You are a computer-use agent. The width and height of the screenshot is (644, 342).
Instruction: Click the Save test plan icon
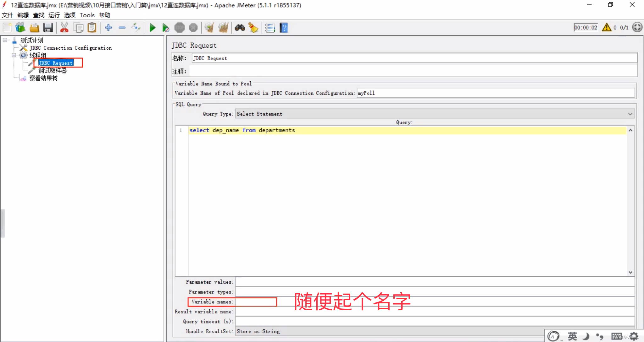coord(48,27)
